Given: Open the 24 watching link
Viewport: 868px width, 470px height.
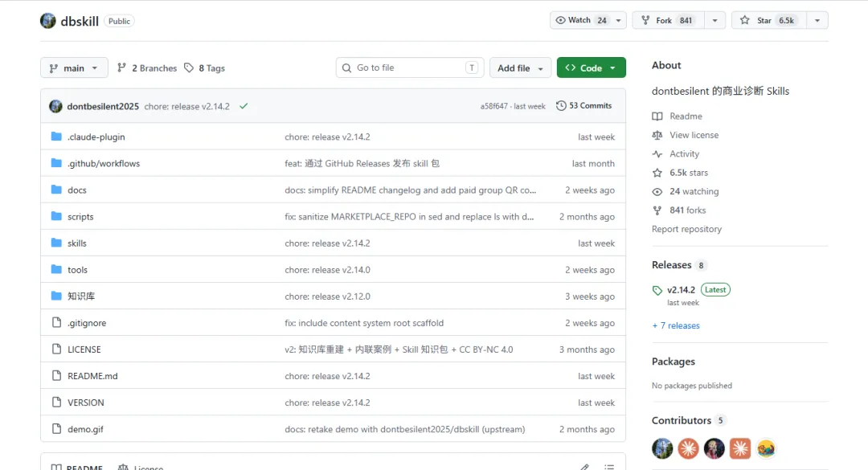Looking at the screenshot, I should coord(686,191).
